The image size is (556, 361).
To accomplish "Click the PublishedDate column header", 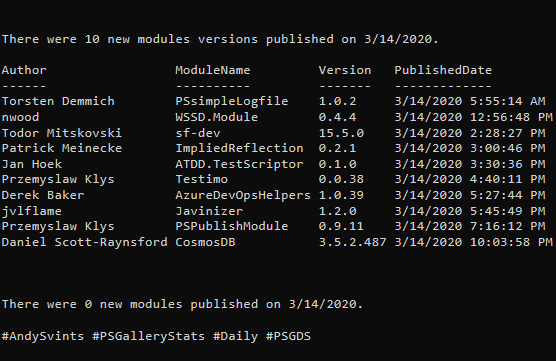I will tap(443, 70).
